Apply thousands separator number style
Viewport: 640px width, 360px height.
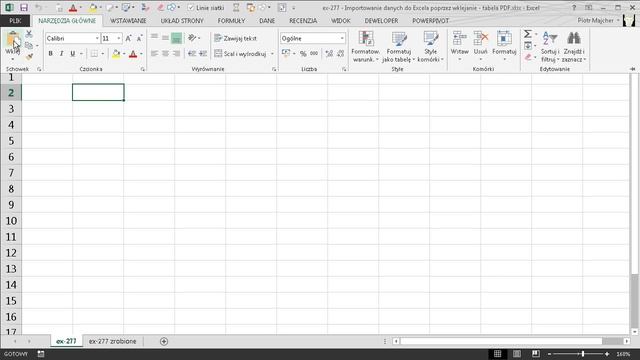coord(314,53)
